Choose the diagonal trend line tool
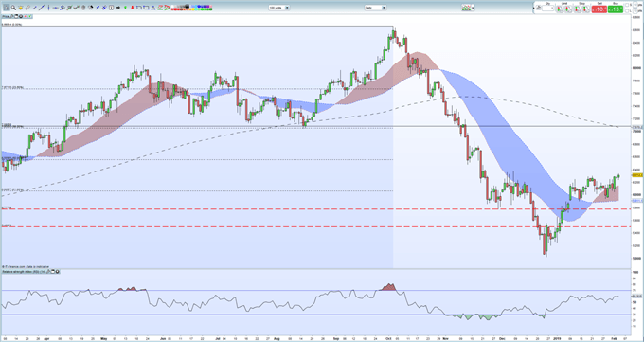 point(42,8)
